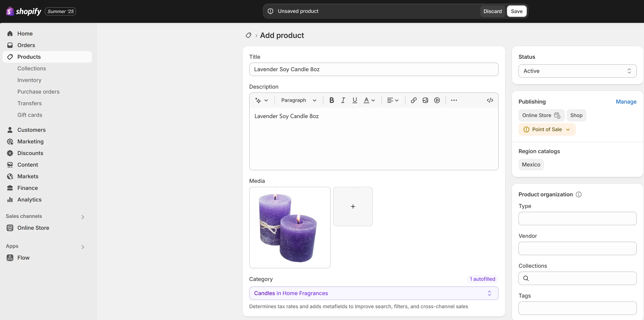Click the Title input field
644x320 pixels.
(x=374, y=69)
